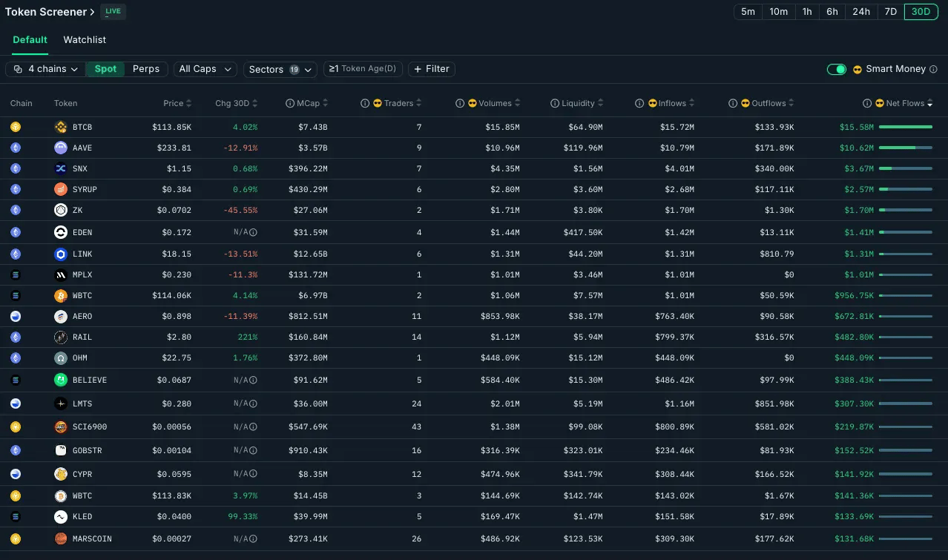Click the N/A info icon in EDEN row
This screenshot has width=948, height=560.
(x=253, y=232)
